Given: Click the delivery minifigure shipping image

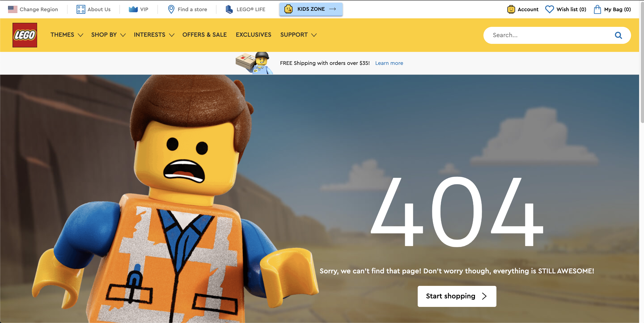Looking at the screenshot, I should point(254,63).
